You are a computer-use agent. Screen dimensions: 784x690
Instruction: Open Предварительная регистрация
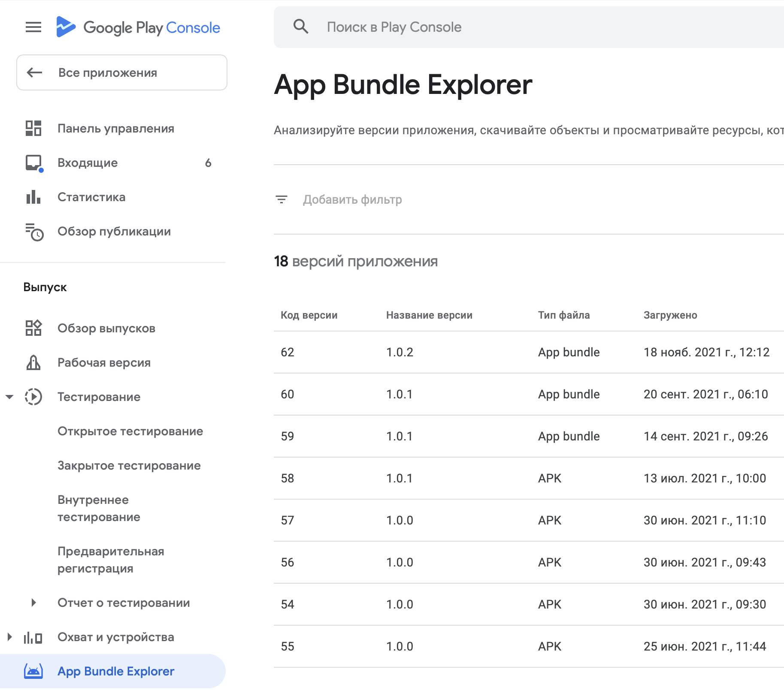click(x=111, y=560)
